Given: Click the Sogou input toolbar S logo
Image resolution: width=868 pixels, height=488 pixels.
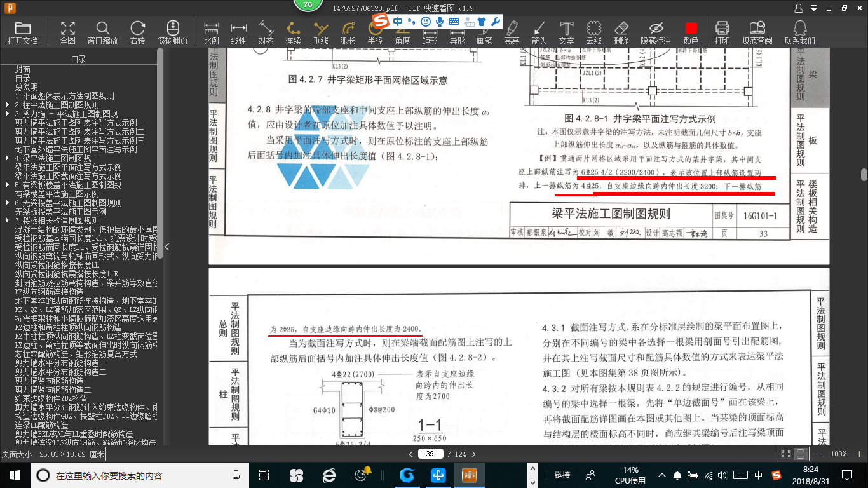Looking at the screenshot, I should pyautogui.click(x=380, y=22).
